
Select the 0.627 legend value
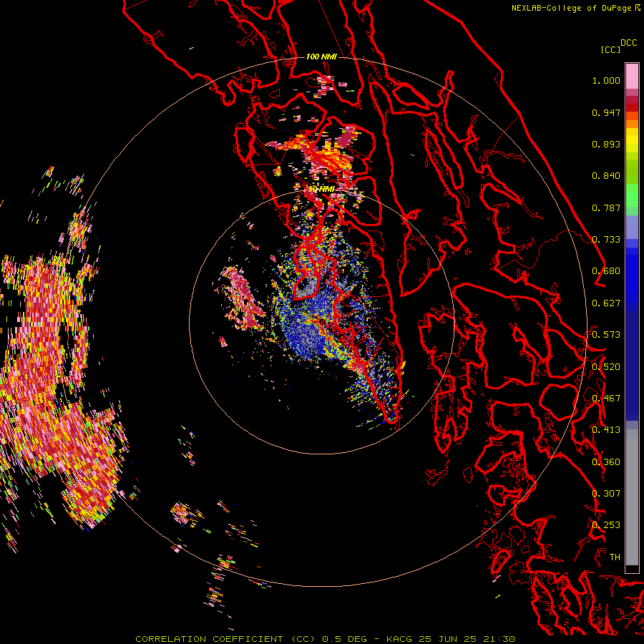click(606, 303)
